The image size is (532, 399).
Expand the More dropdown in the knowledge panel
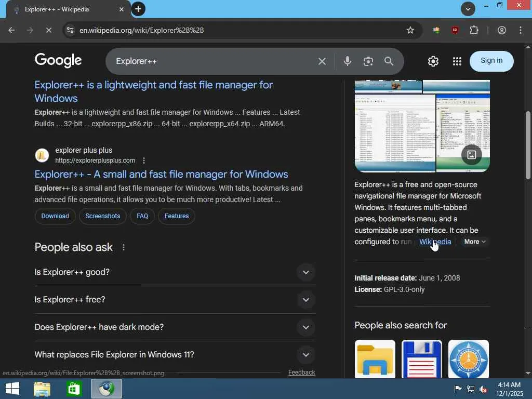coord(475,242)
